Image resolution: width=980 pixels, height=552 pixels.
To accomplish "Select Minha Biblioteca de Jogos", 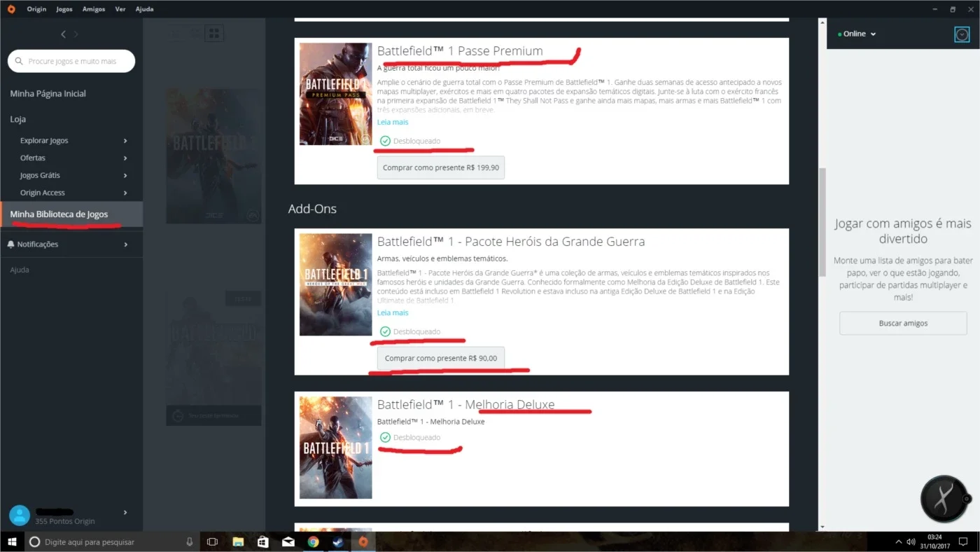I will (x=71, y=214).
